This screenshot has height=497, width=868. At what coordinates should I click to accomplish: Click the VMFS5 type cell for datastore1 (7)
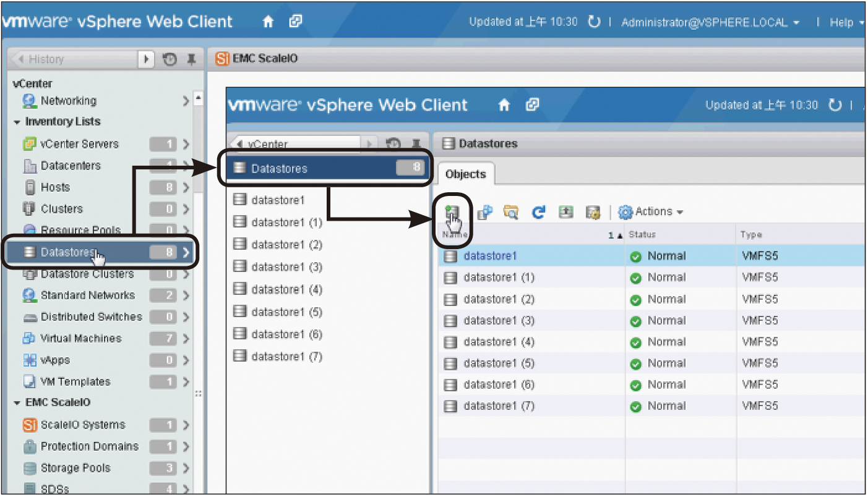pyautogui.click(x=760, y=406)
